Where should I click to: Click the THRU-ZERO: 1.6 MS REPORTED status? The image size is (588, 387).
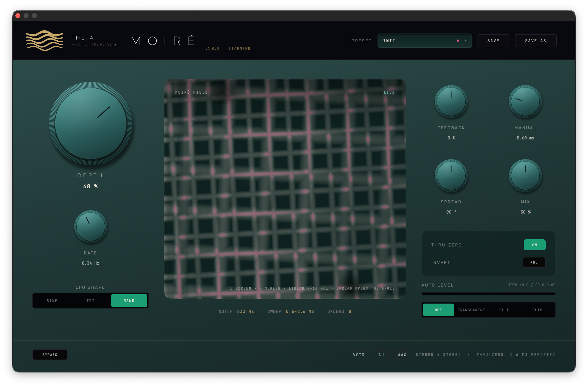pos(516,355)
